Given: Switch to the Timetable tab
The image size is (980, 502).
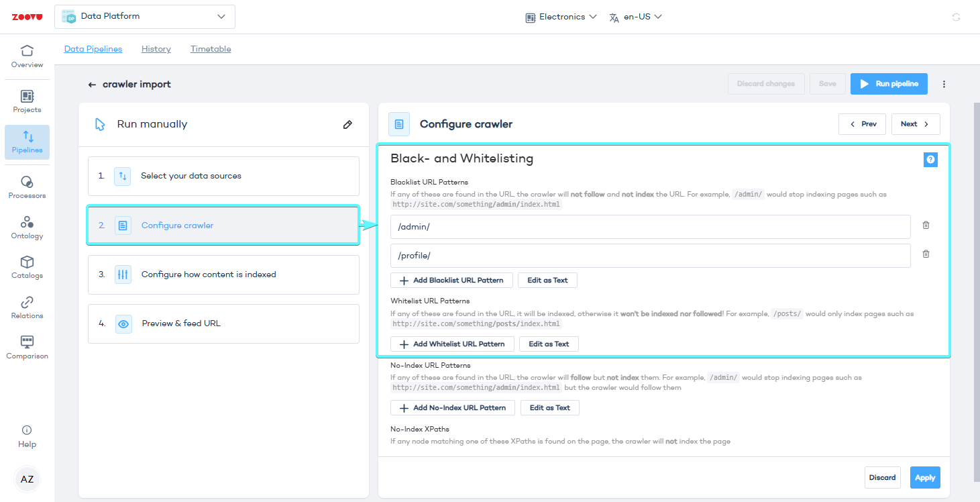Looking at the screenshot, I should click(211, 49).
